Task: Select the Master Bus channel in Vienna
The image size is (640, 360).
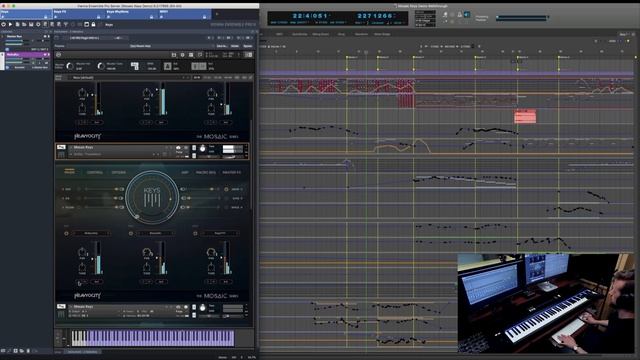Action: point(25,36)
